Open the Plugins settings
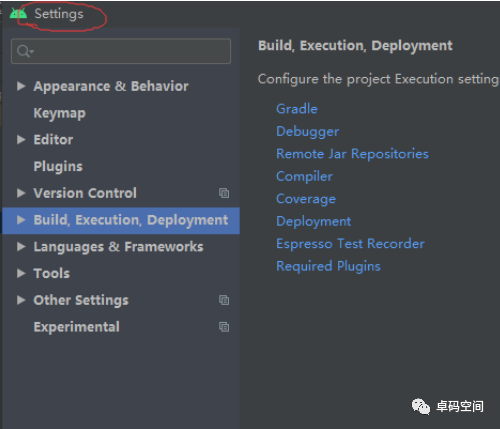500x429 pixels. pyautogui.click(x=58, y=167)
